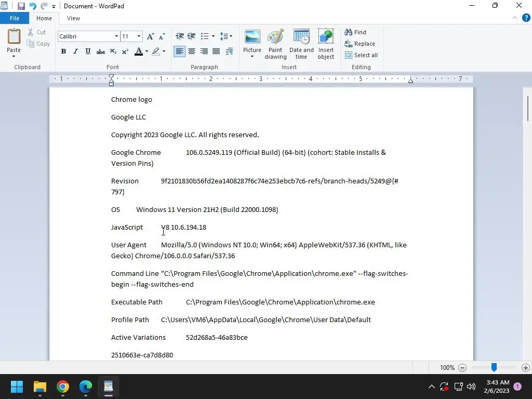This screenshot has height=399, width=532.
Task: Click the left indent marker on the ruler
Action: pos(111,80)
